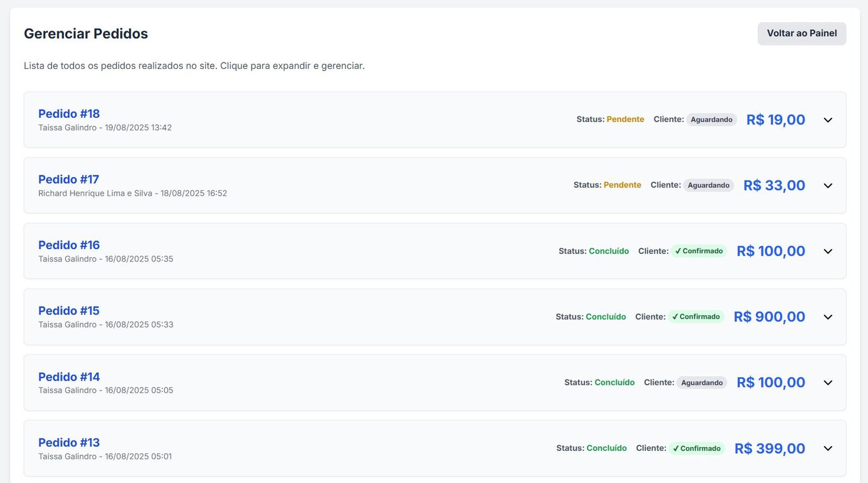Viewport: 868px width, 483px height.
Task: Open the Pedido #15 order heading
Action: 69,311
